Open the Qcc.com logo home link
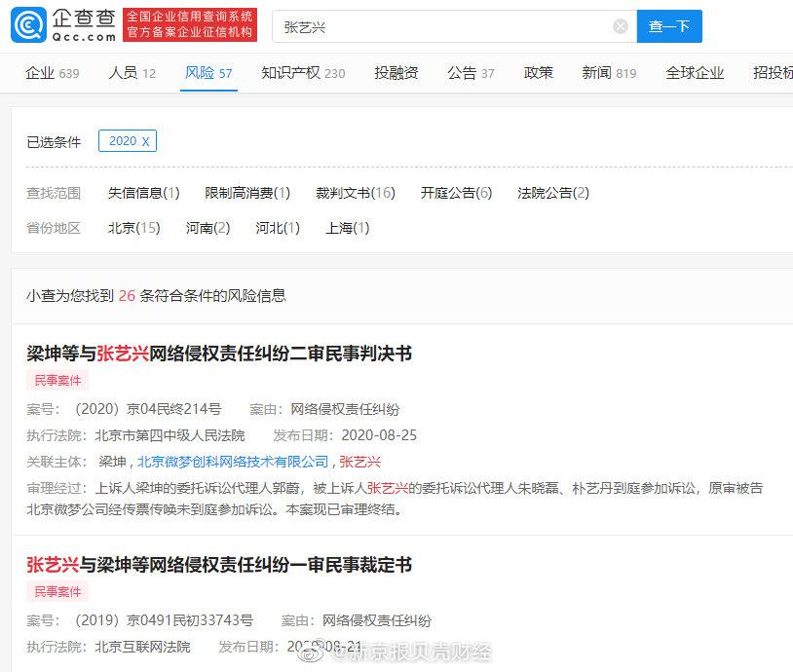Image resolution: width=793 pixels, height=672 pixels. [63, 24]
